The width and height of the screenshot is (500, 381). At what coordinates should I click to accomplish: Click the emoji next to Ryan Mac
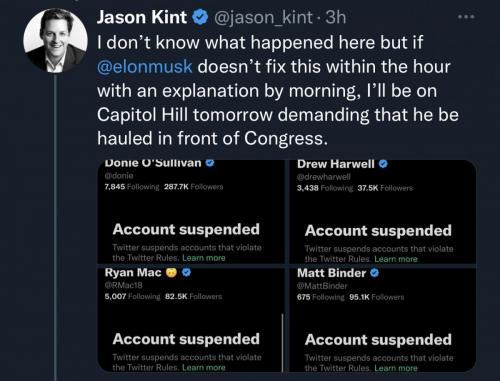coord(171,273)
